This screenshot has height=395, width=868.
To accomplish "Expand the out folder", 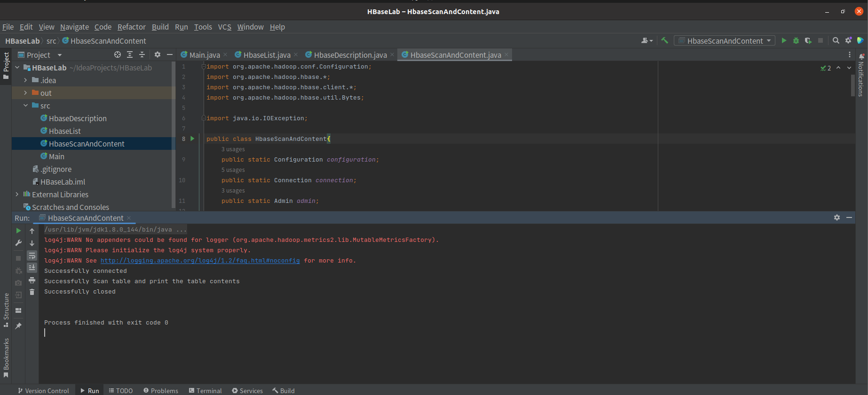I will (x=26, y=93).
